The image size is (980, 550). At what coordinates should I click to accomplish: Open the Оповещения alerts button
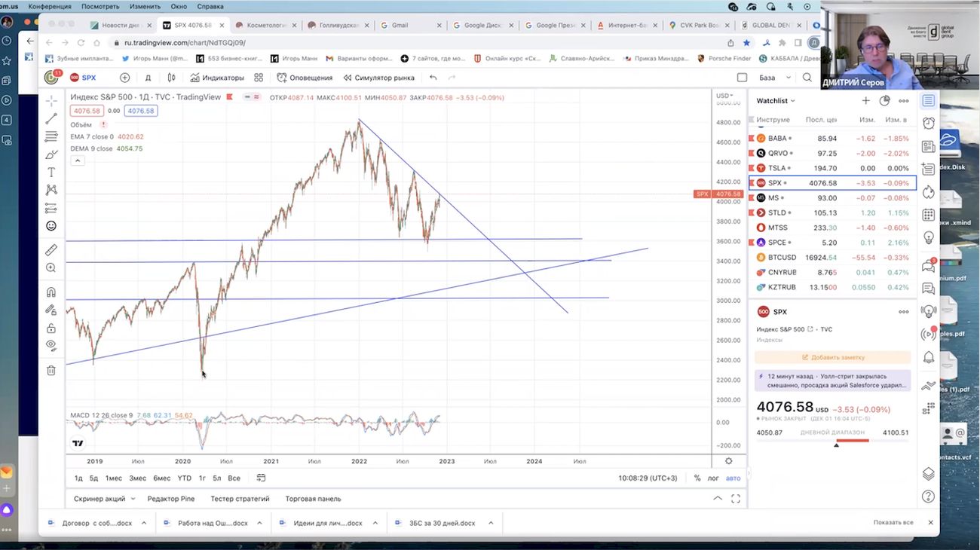click(x=305, y=78)
